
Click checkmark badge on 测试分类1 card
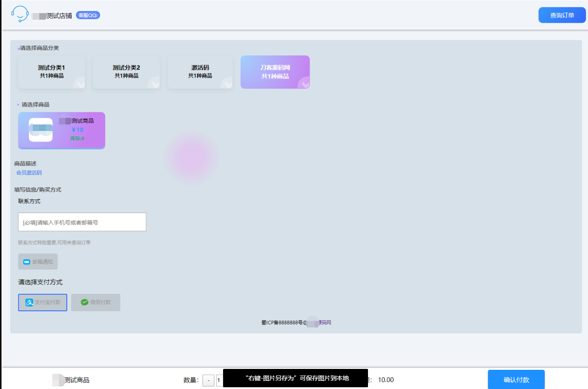pos(79,83)
